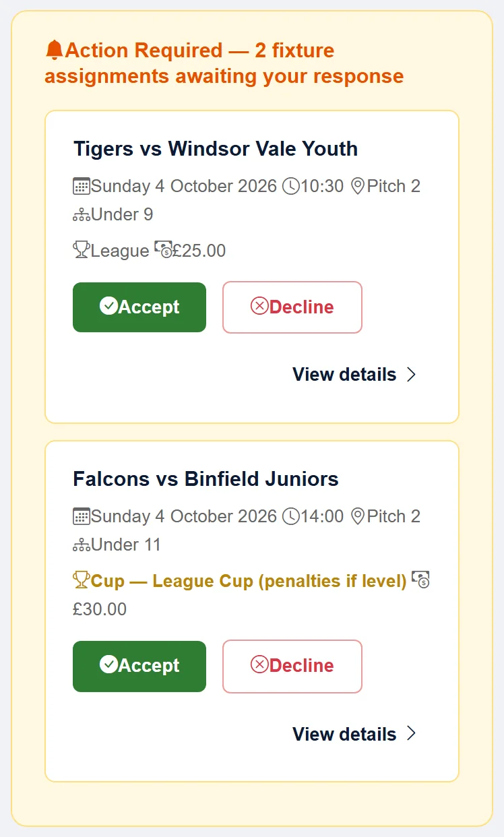Screen dimensions: 504x837
Task: Click calendar icon in Falcons fixture
Action: [82, 516]
